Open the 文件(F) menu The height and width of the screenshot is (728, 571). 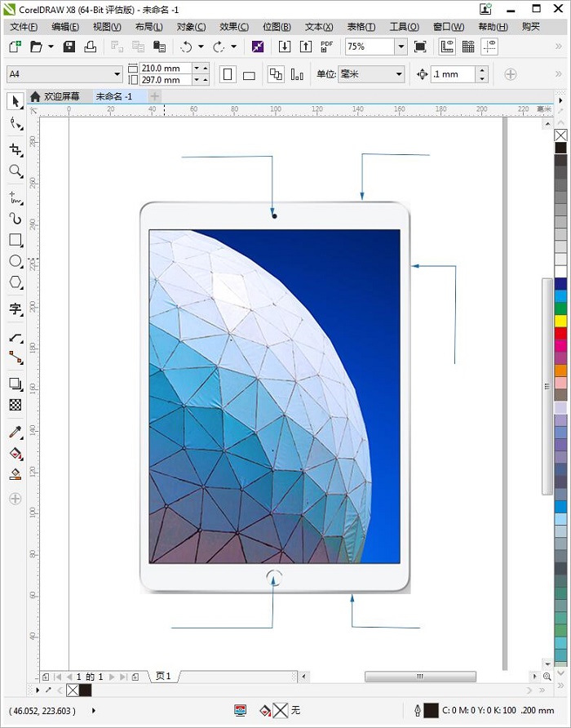[x=24, y=27]
